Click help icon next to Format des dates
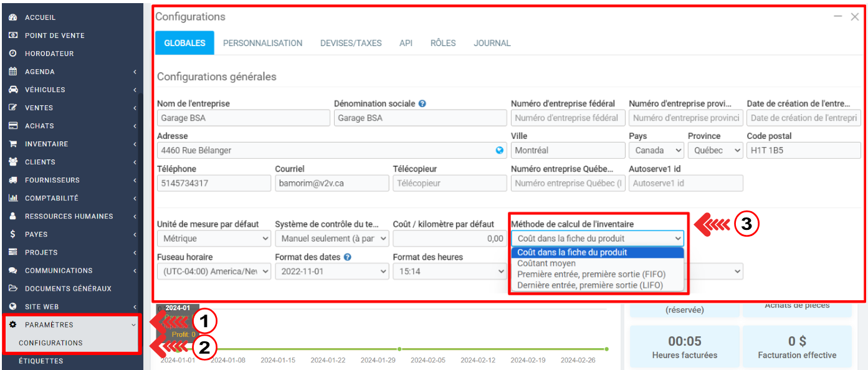Screen dimensions: 868x370 (347, 257)
